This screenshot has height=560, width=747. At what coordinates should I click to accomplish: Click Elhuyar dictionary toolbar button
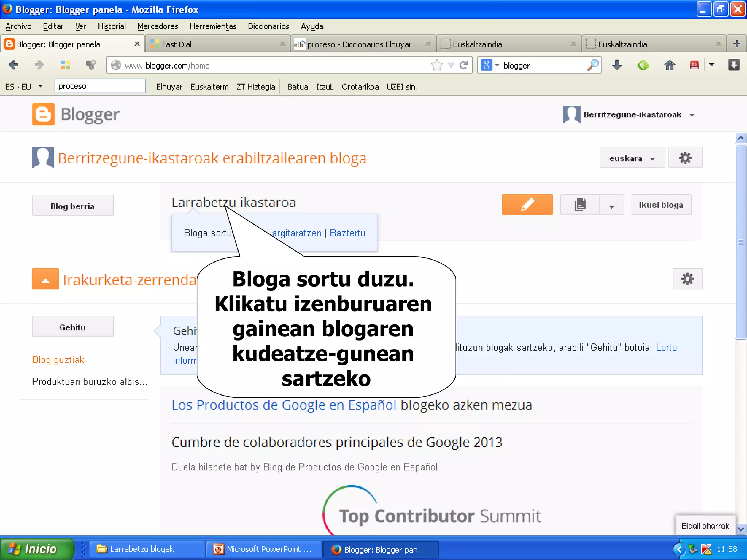tap(169, 87)
